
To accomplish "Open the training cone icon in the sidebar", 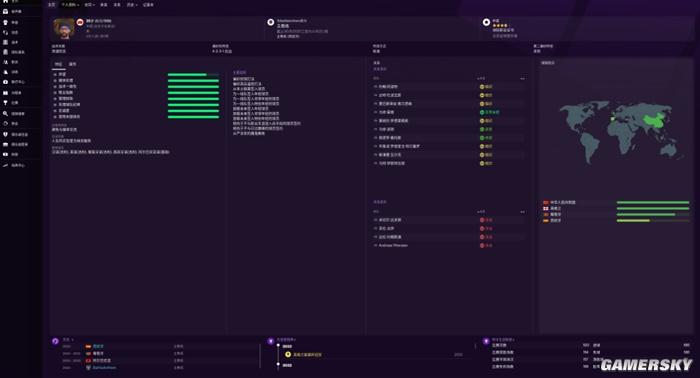I will pos(5,72).
